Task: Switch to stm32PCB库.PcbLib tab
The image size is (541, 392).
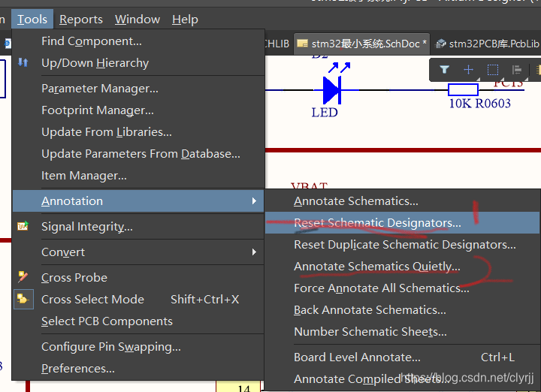Action: 488,44
